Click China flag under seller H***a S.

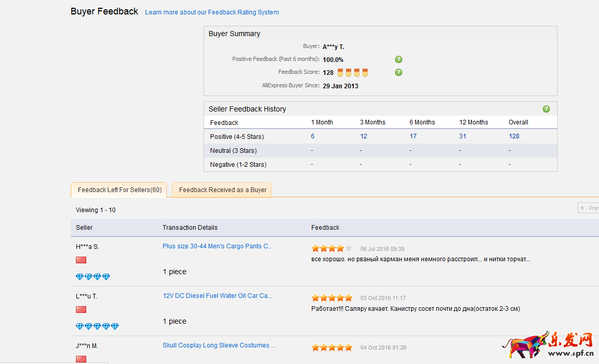81,260
